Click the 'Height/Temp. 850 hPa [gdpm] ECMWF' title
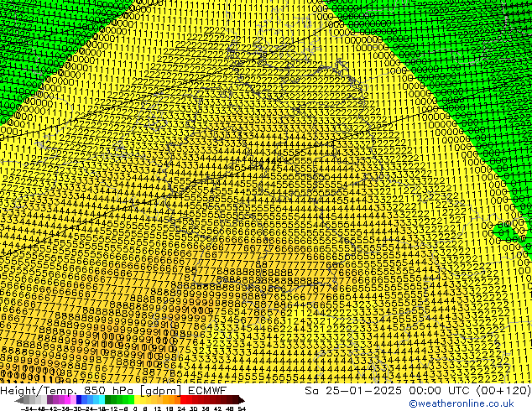532x411 pixels. pyautogui.click(x=113, y=391)
